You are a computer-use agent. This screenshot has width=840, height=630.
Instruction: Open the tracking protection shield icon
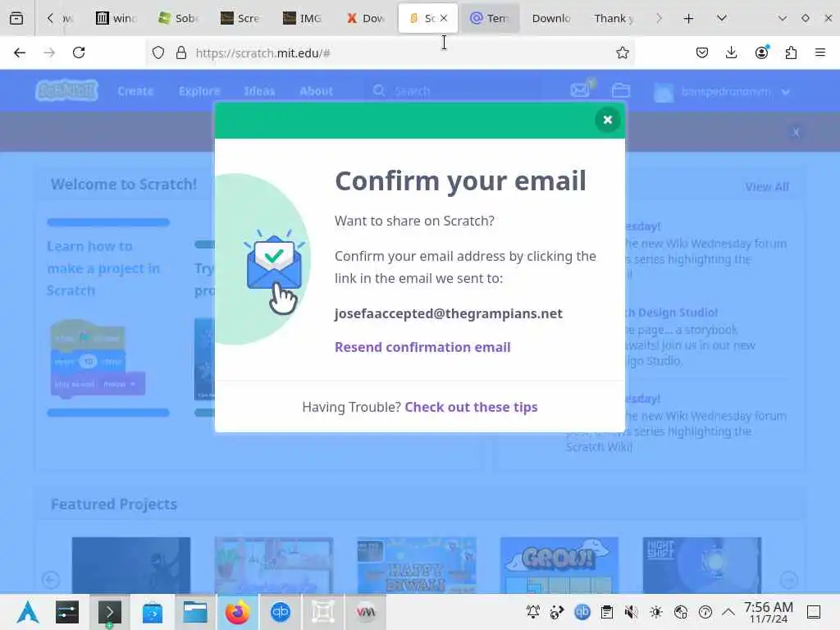(158, 52)
